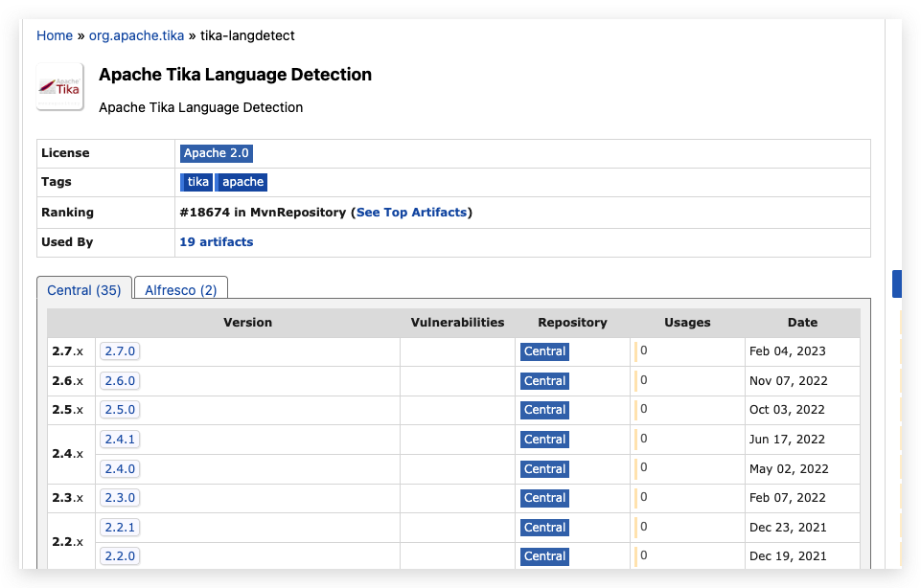Click the Version column header

(247, 322)
